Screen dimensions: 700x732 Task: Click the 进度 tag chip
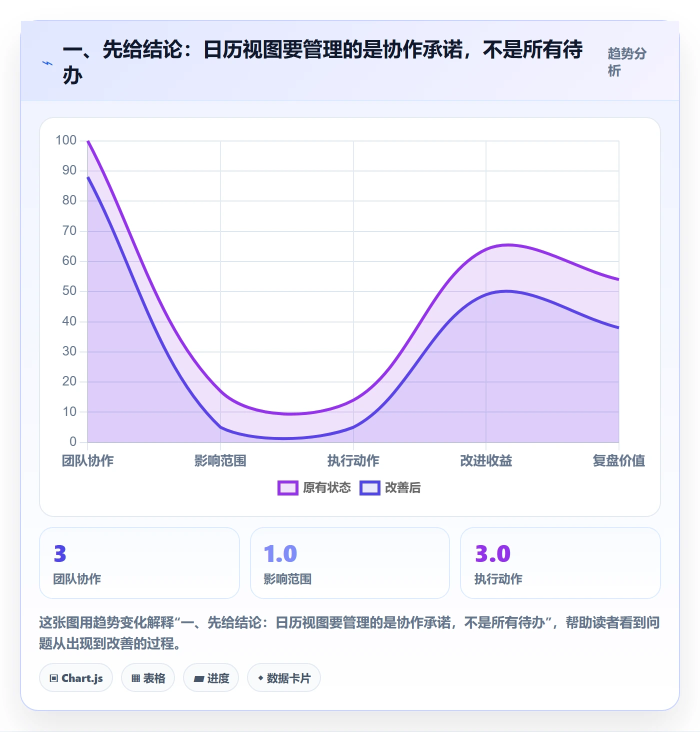pos(211,678)
